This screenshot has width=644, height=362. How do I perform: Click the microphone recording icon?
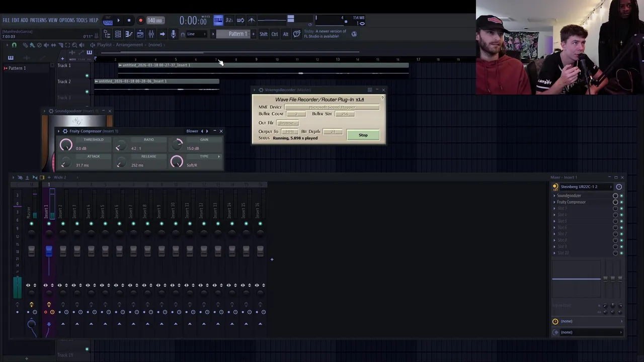point(173,34)
